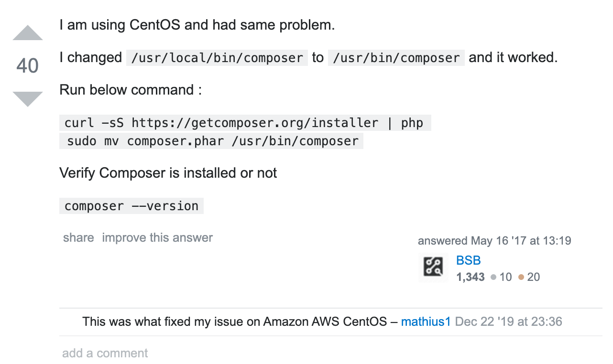Viewport: 613px width, 364px height.
Task: Click add a comment
Action: (x=105, y=353)
